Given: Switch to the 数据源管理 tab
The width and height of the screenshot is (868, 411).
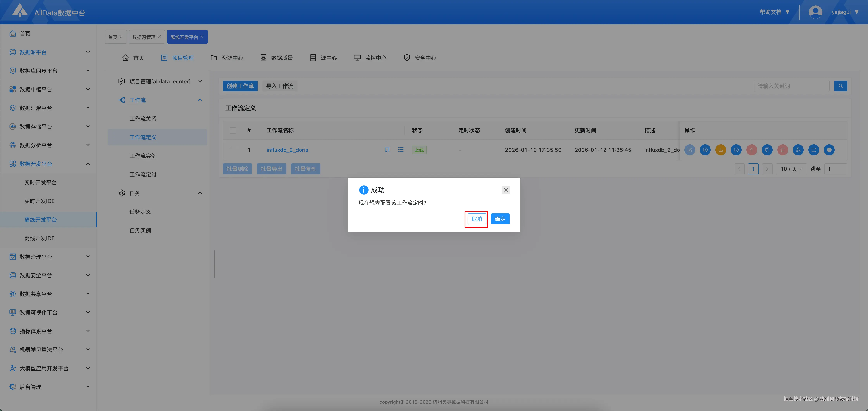Looking at the screenshot, I should pyautogui.click(x=144, y=37).
